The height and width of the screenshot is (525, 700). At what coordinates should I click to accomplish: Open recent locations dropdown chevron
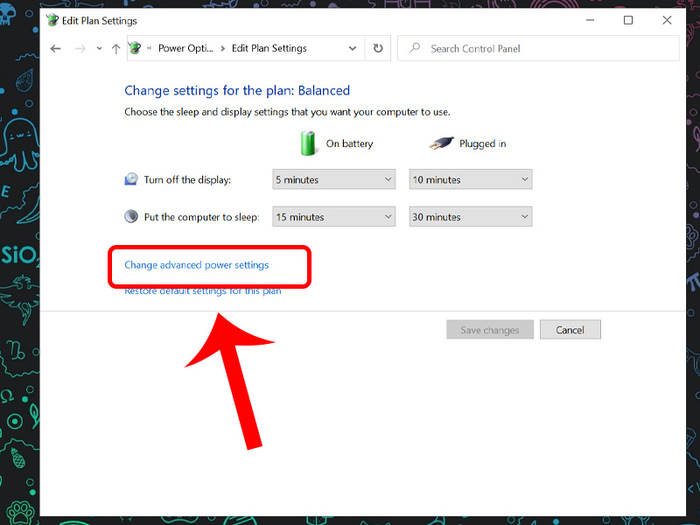(99, 48)
